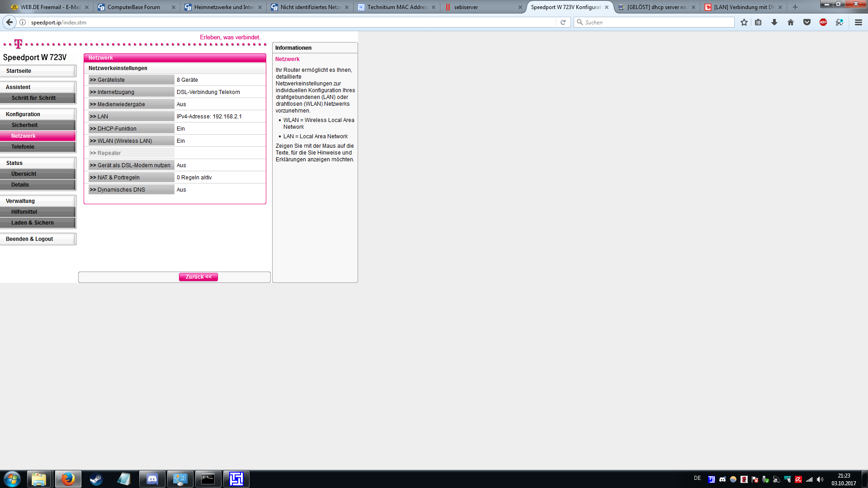This screenshot has width=868, height=488.
Task: Select Telefonie in the sidebar menu
Action: pos(38,147)
